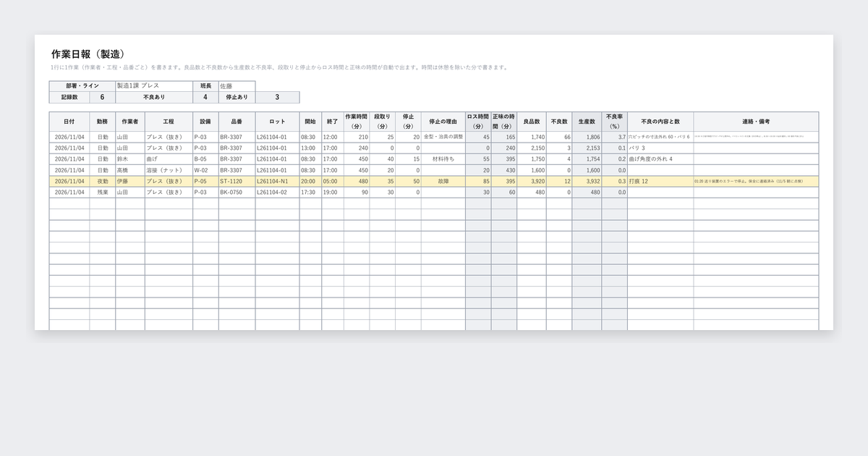
Task: Select the 工程 column header
Action: [169, 122]
